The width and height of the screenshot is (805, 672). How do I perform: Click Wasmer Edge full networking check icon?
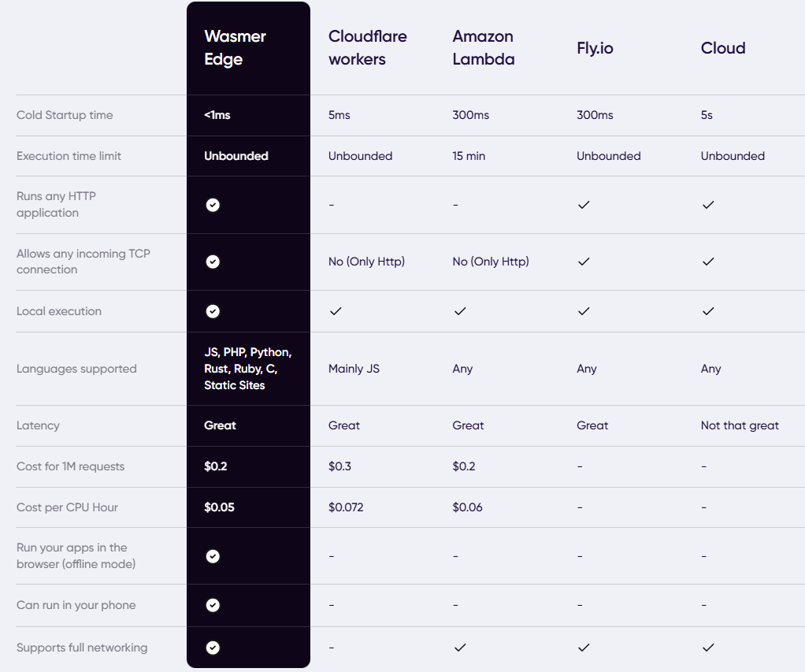[x=213, y=648]
